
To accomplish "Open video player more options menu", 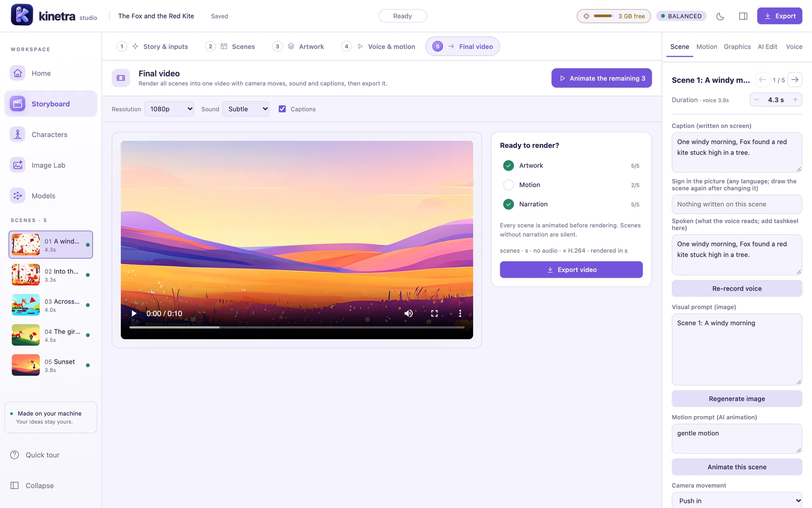I will coord(460,313).
